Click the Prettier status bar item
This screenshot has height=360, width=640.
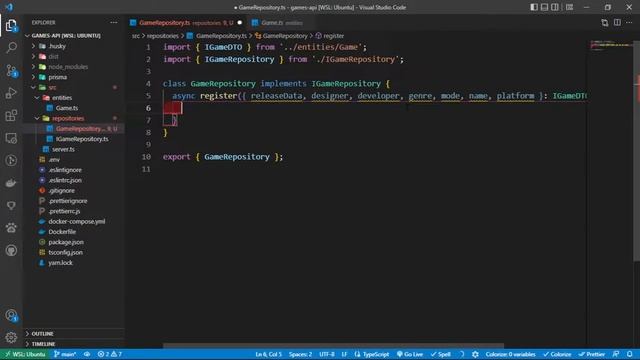(592, 354)
